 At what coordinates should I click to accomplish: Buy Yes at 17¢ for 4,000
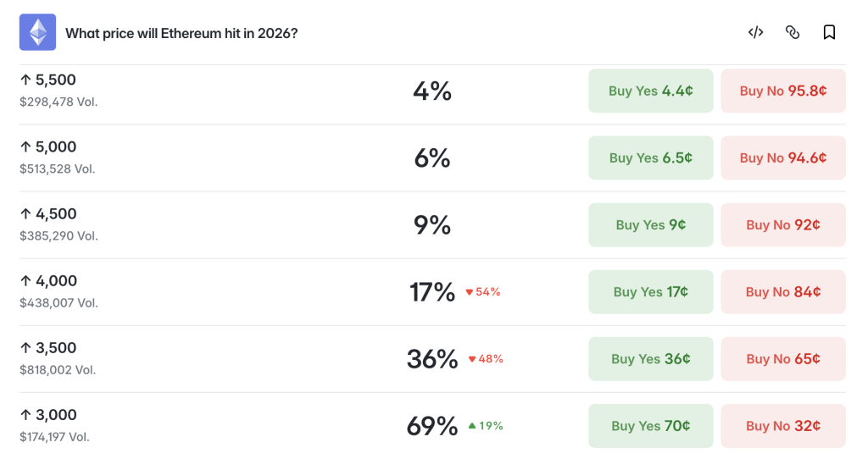(650, 291)
